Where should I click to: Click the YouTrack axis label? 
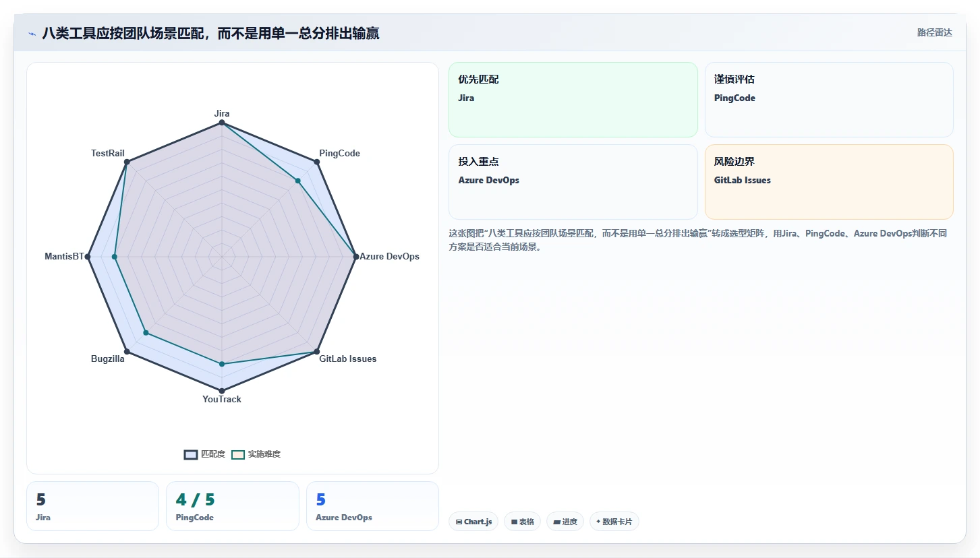222,399
